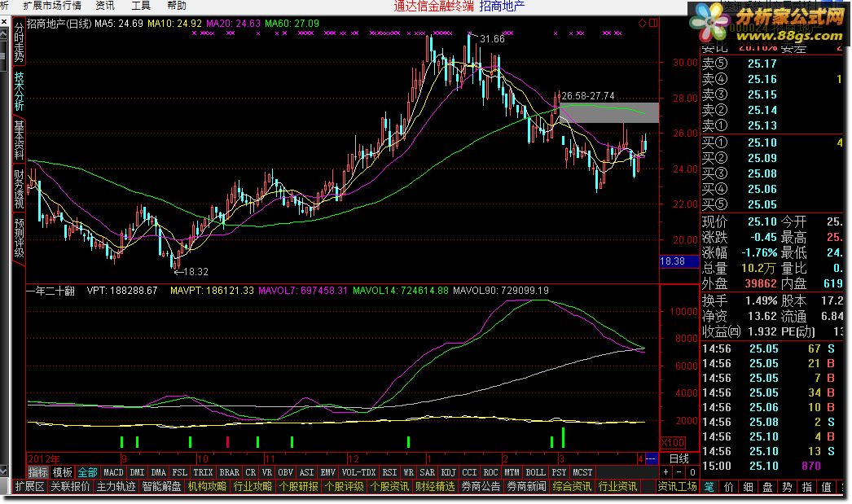
Task: Switch indicator to ASI
Action: pyautogui.click(x=307, y=472)
